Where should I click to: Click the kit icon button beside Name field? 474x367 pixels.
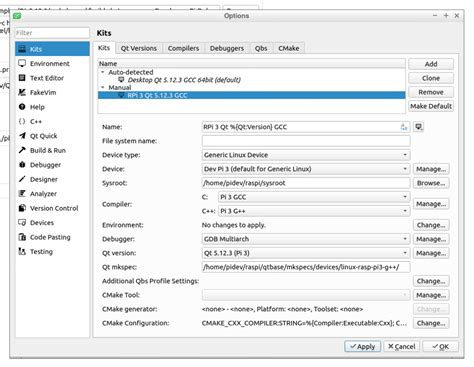(x=419, y=127)
